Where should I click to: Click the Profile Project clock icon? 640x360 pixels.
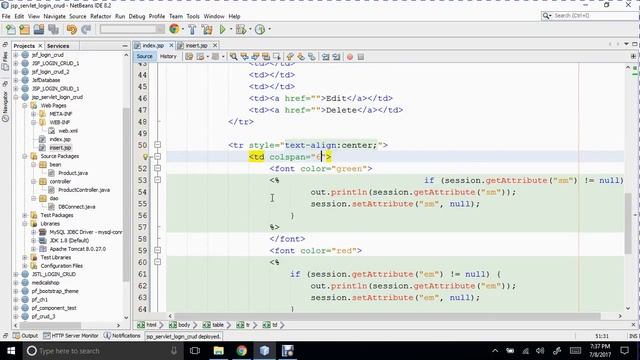pyautogui.click(x=260, y=29)
